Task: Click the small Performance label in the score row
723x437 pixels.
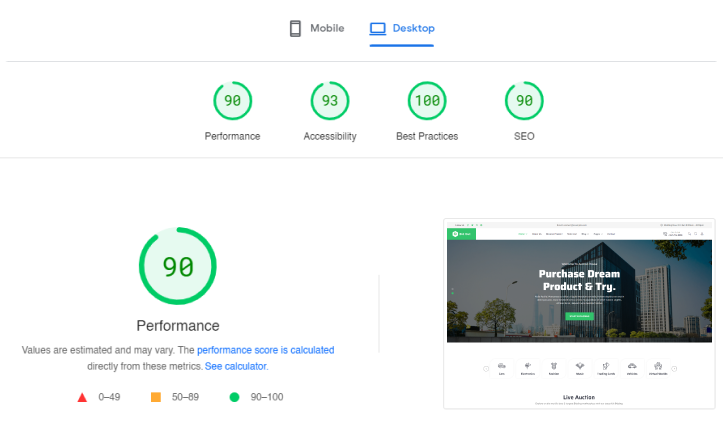Action: click(232, 136)
